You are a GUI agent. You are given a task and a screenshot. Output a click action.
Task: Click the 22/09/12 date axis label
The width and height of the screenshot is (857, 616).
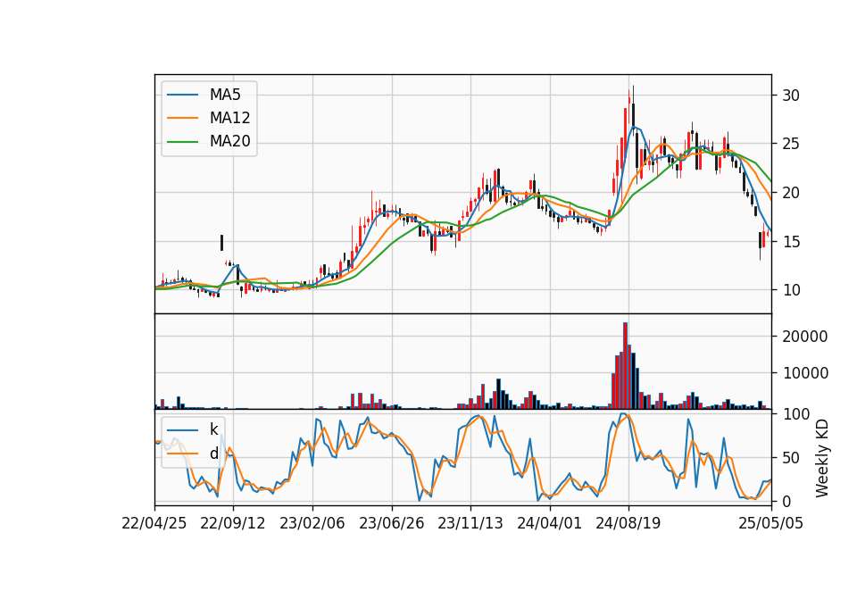point(233,523)
